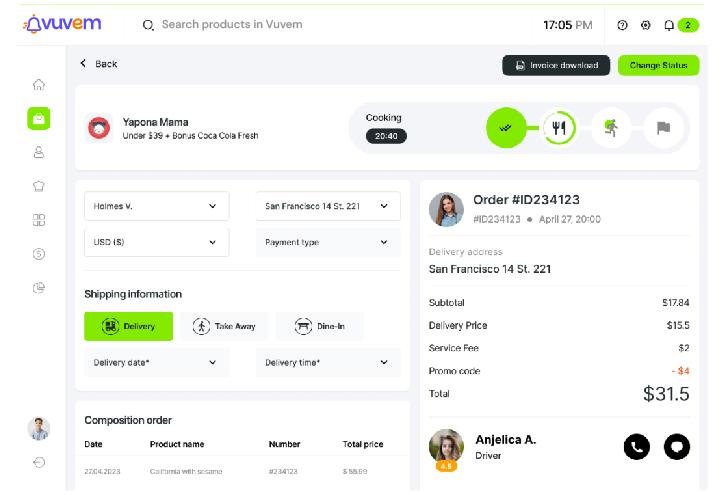This screenshot has height=495, width=724.
Task: Click the Yapona Mama restaurant logo
Action: click(x=99, y=128)
